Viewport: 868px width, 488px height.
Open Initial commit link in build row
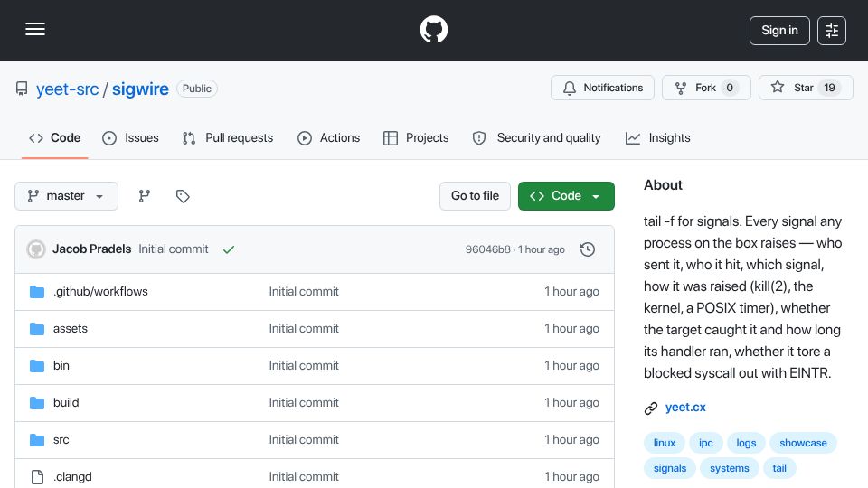(x=304, y=403)
